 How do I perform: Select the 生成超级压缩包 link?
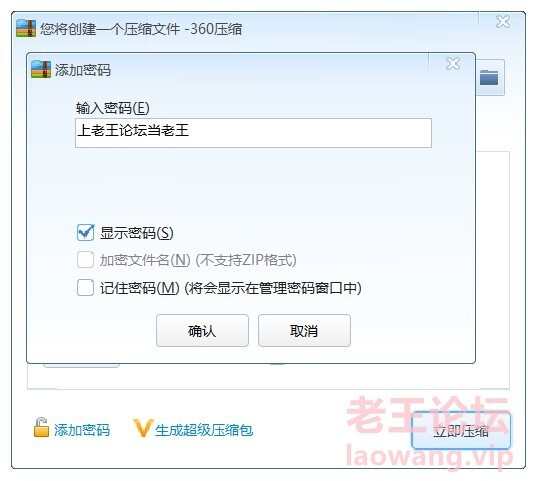204,430
